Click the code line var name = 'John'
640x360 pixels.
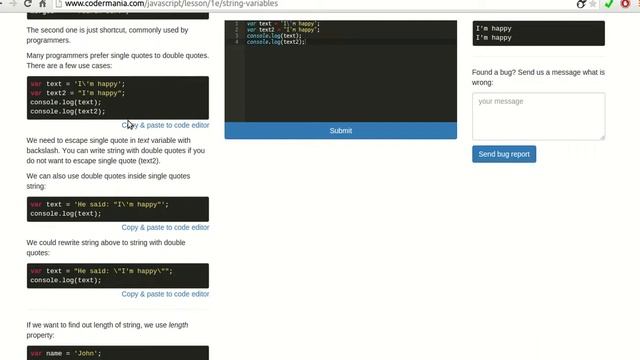65,353
